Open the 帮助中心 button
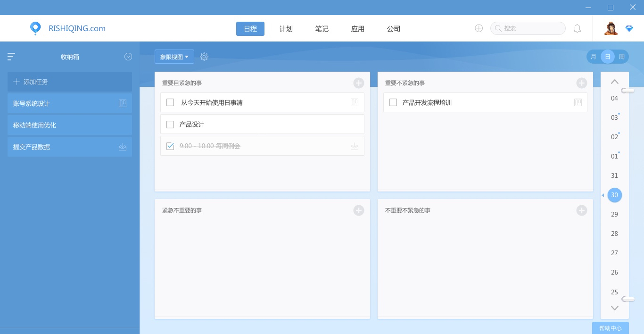The width and height of the screenshot is (644, 334). pos(611,328)
